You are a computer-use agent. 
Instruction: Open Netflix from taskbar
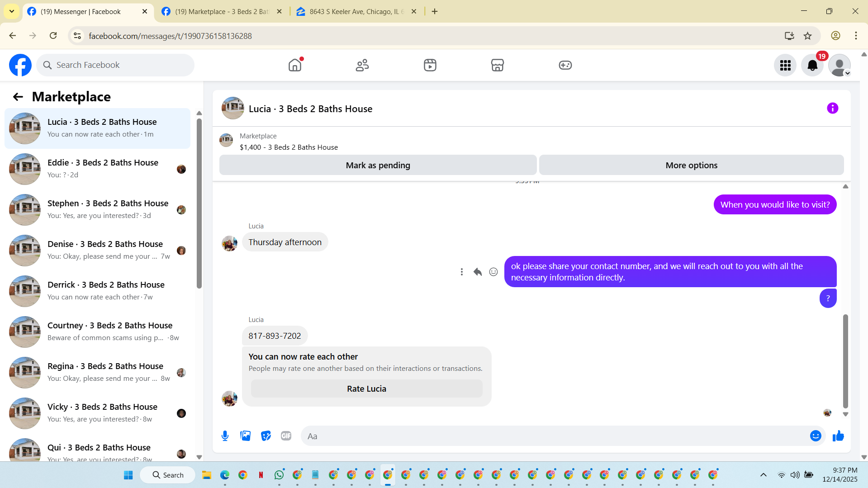point(261,475)
